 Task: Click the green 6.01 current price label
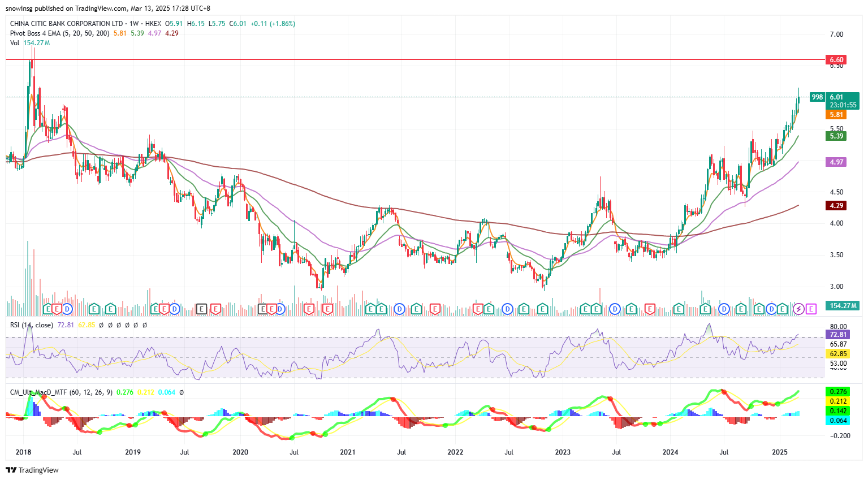coord(836,97)
